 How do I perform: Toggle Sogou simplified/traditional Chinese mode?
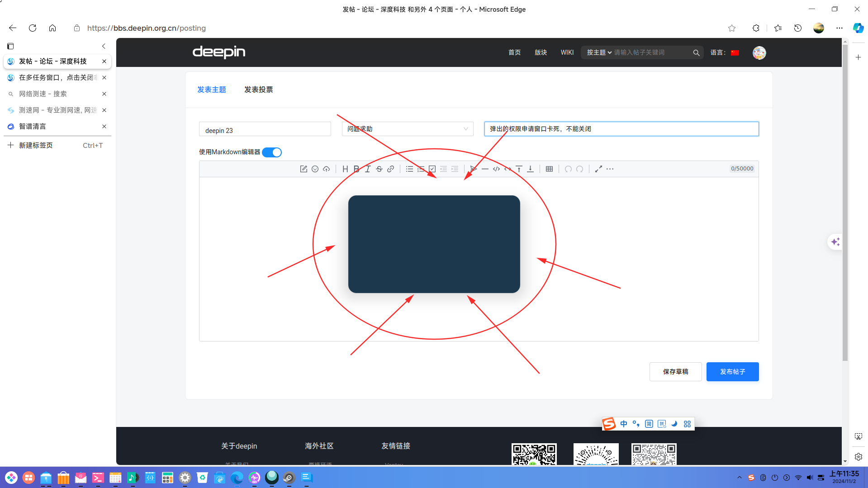(649, 424)
